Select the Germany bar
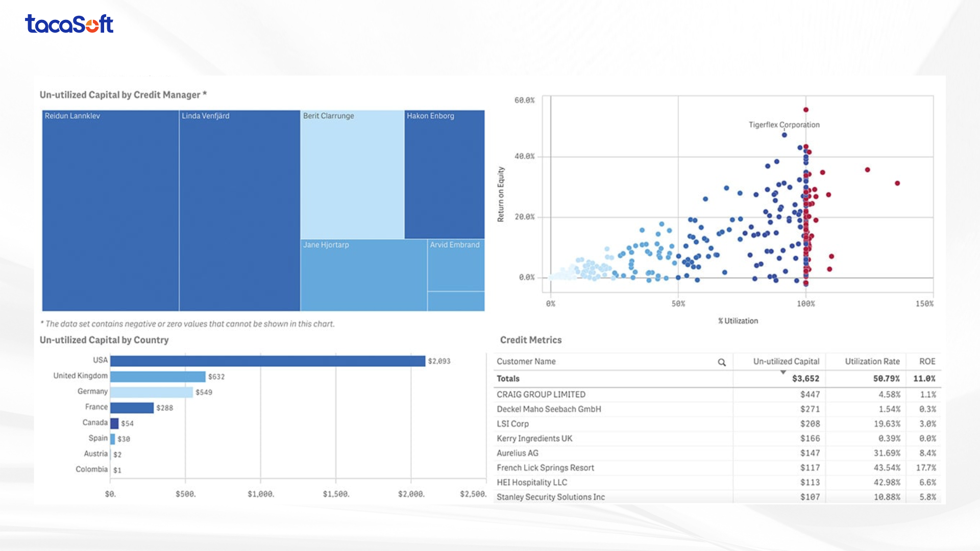The image size is (980, 551). [151, 392]
